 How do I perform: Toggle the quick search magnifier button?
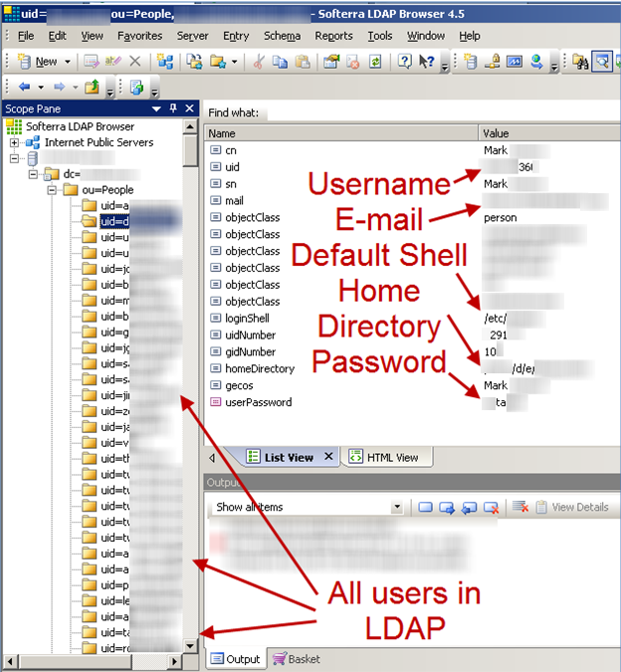pos(602,62)
